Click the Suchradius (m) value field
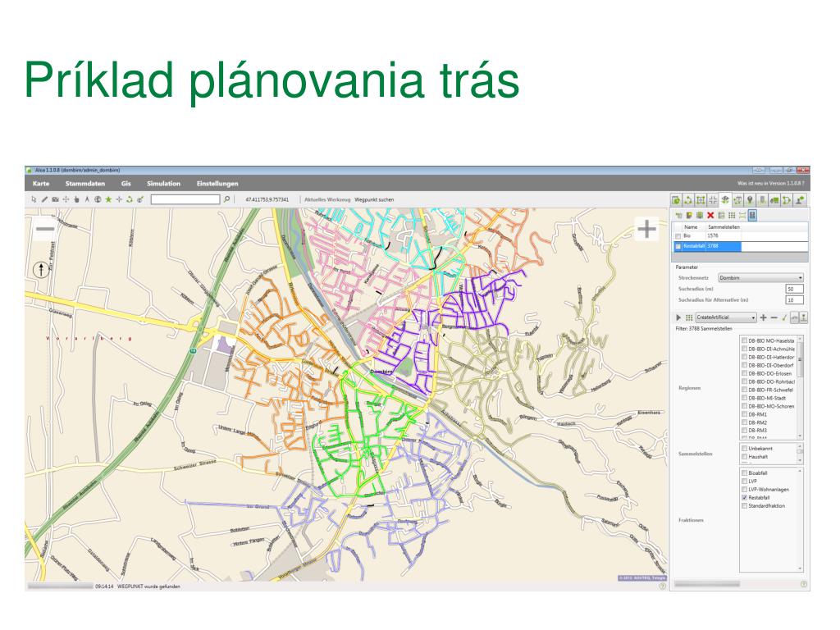The width and height of the screenshot is (840, 630). point(794,289)
